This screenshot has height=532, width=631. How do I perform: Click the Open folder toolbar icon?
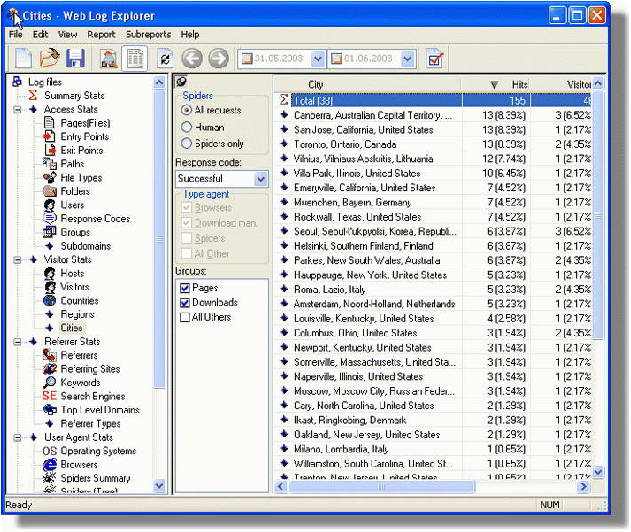(49, 59)
